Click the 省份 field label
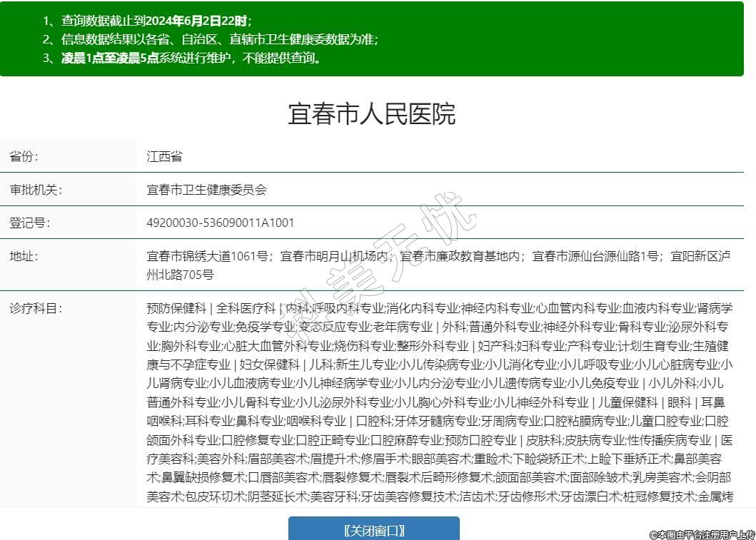The height and width of the screenshot is (540, 756). (x=24, y=156)
